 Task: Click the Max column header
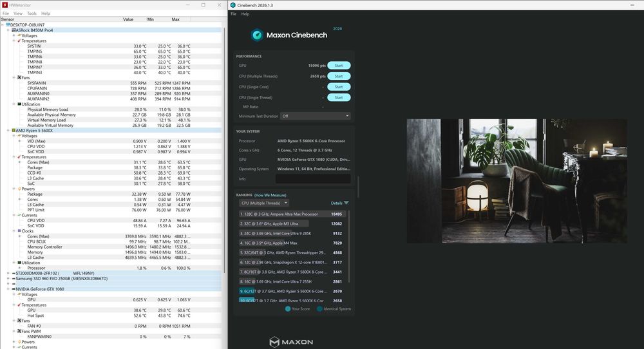175,19
